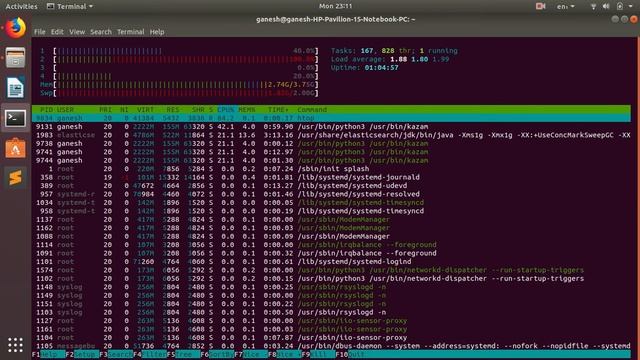Select process 9131 /usr/bin/kazam row
The image size is (640, 360).
(x=331, y=127)
